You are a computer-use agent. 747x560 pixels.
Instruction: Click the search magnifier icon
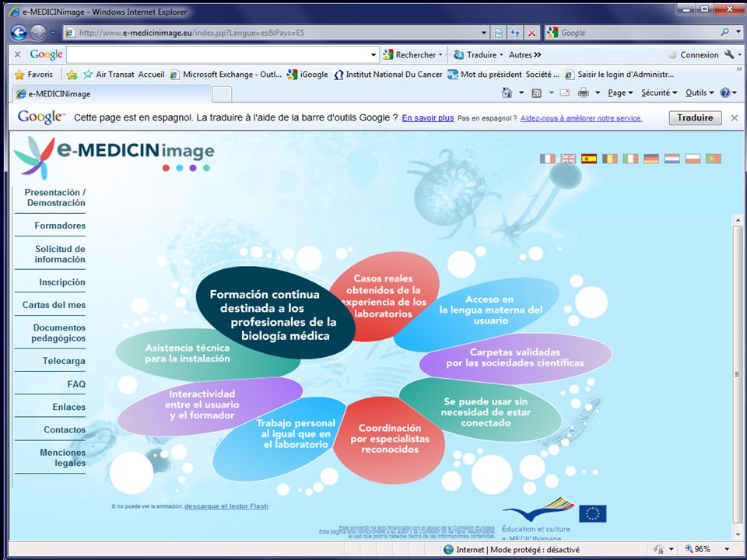pos(724,33)
